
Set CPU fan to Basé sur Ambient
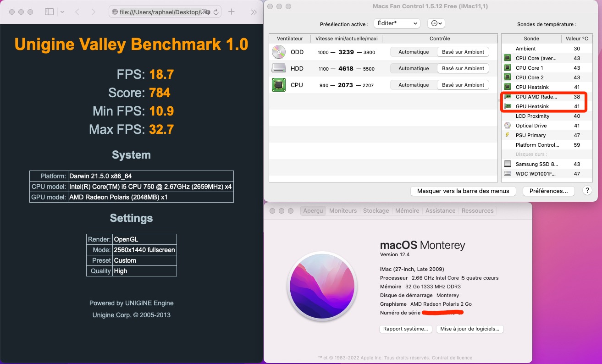click(463, 85)
